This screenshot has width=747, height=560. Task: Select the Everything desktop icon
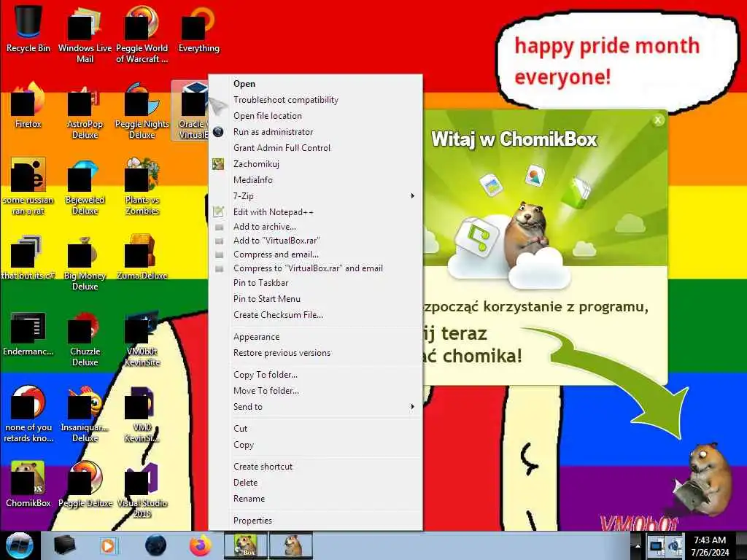(198, 28)
